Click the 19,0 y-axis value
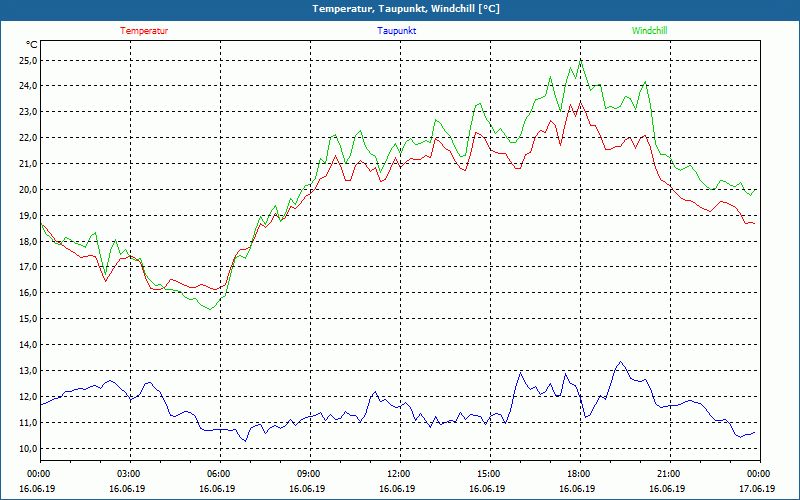The height and width of the screenshot is (500, 800). [29, 215]
